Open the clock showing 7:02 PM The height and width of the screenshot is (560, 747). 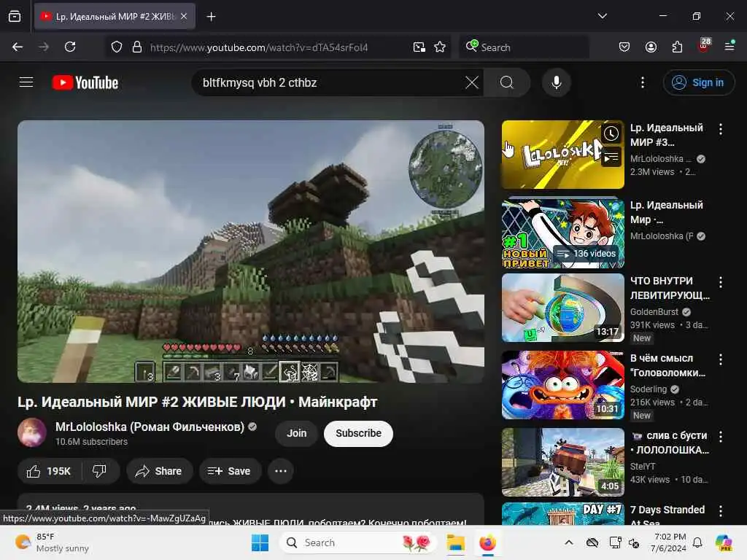668,542
